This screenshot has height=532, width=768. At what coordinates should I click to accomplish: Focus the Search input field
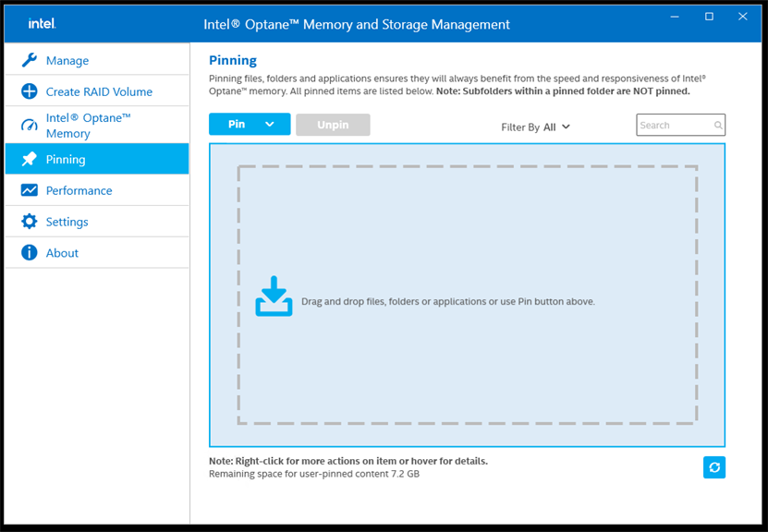[x=675, y=126]
